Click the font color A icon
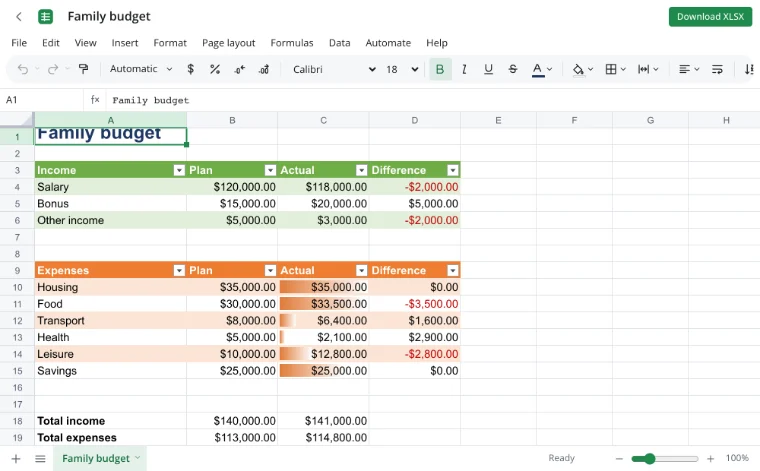This screenshot has height=471, width=760. tap(538, 69)
